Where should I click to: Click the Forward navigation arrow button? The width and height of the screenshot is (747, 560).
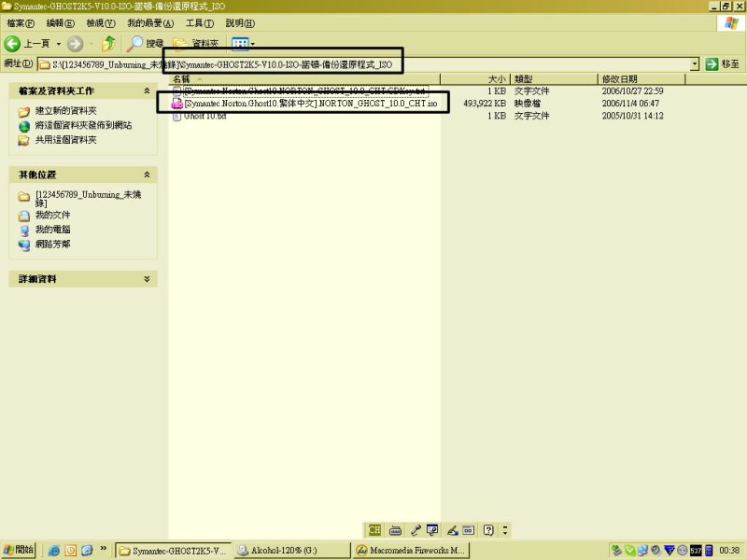75,44
